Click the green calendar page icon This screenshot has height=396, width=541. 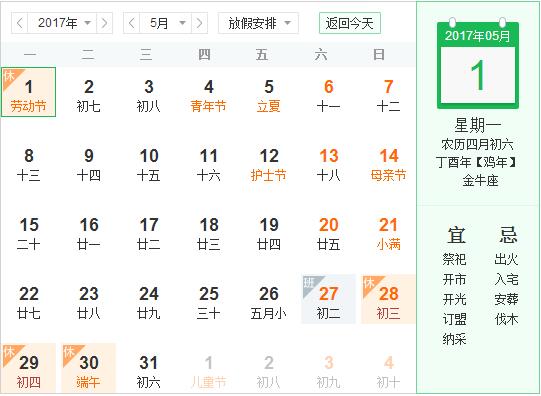click(x=478, y=64)
